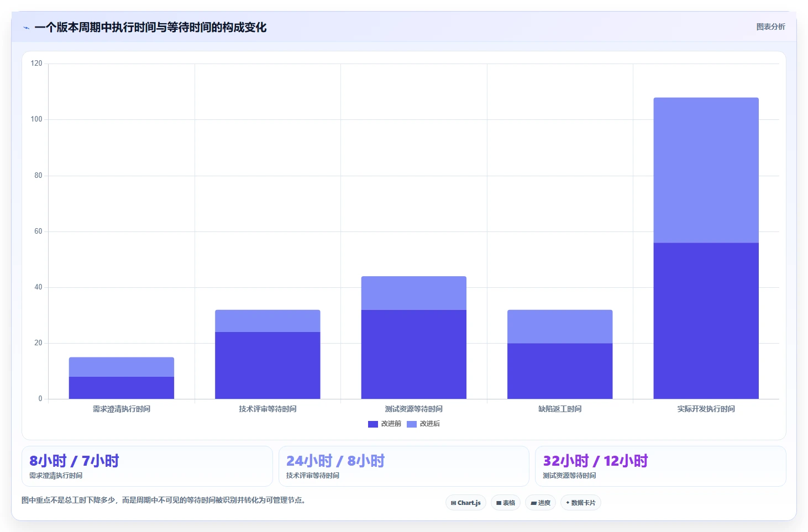The image size is (808, 532).
Task: Click the y-axis value 120
Action: coord(36,64)
